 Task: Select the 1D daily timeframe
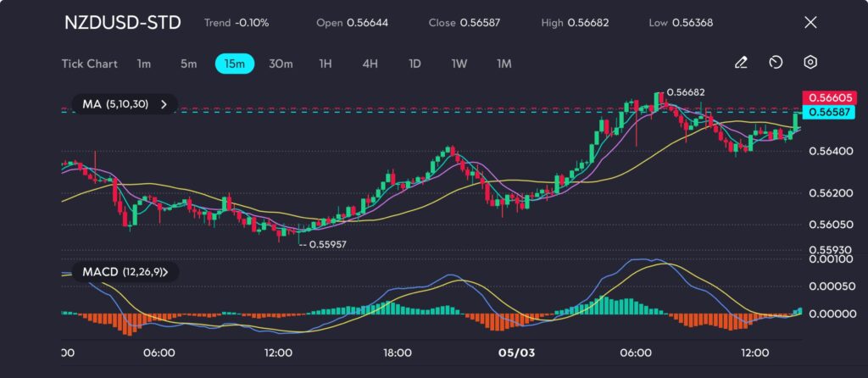[415, 64]
